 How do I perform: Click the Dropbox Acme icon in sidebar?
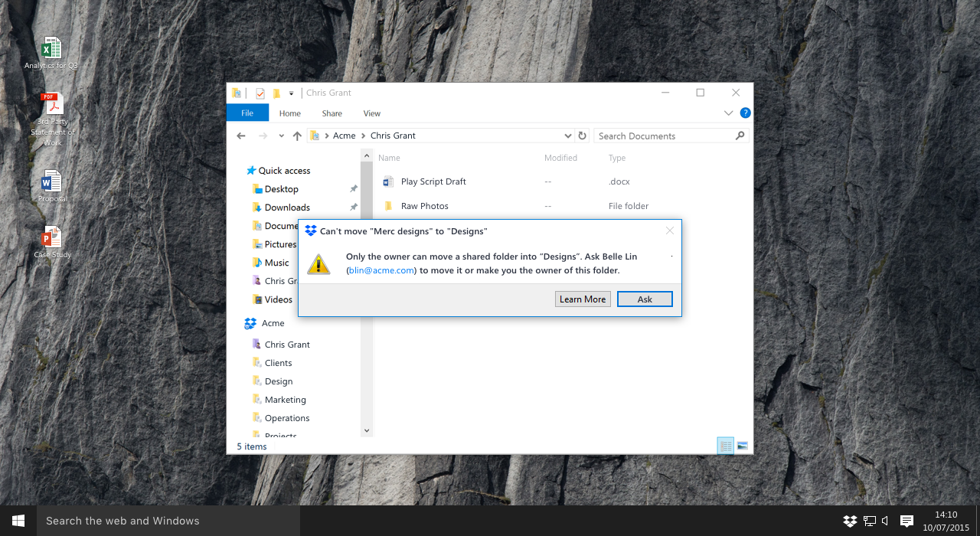click(250, 323)
